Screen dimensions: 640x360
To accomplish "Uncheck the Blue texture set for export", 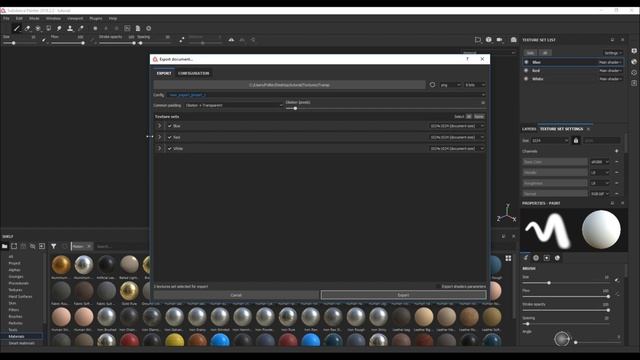I will click(x=170, y=126).
